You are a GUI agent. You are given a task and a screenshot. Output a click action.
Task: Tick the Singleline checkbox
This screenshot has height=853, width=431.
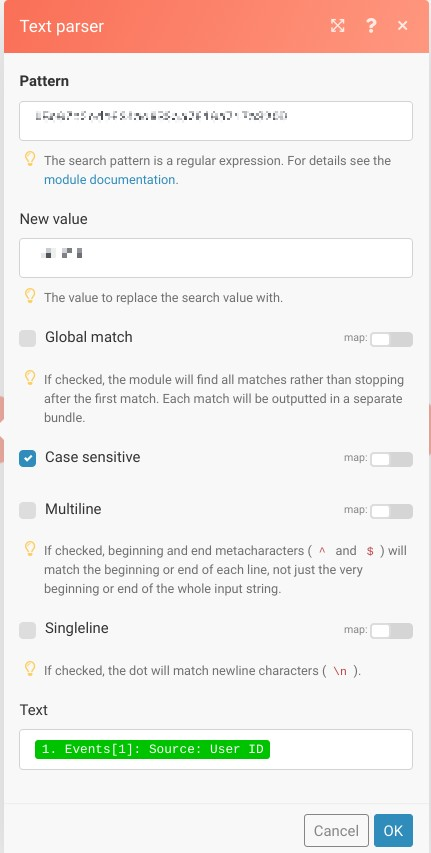tap(28, 630)
